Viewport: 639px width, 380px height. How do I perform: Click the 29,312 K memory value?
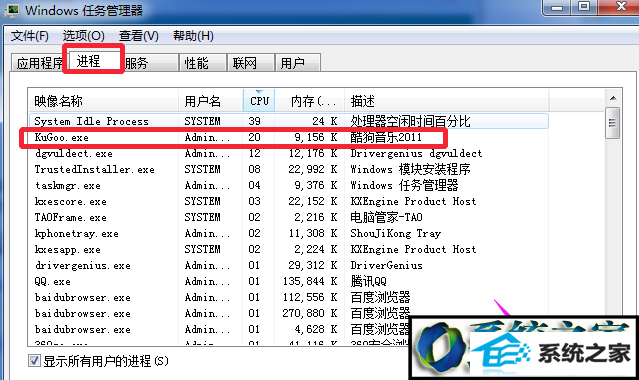pos(313,265)
